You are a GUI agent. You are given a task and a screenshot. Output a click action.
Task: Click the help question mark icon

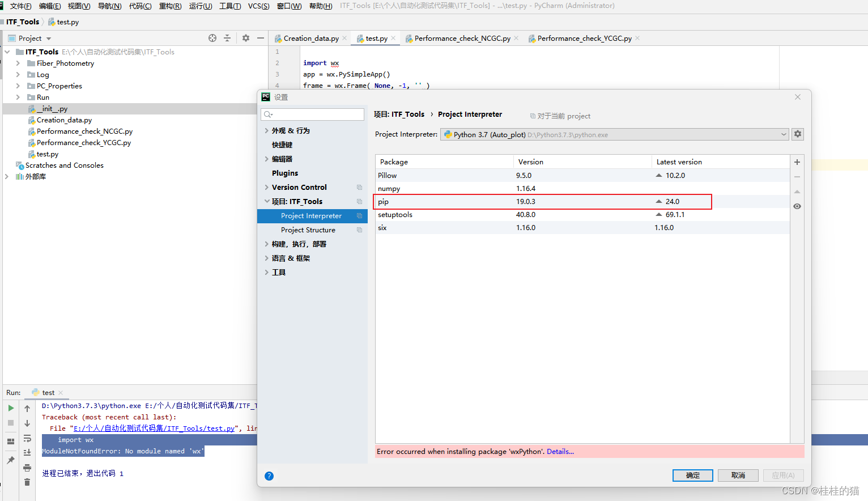click(x=269, y=476)
